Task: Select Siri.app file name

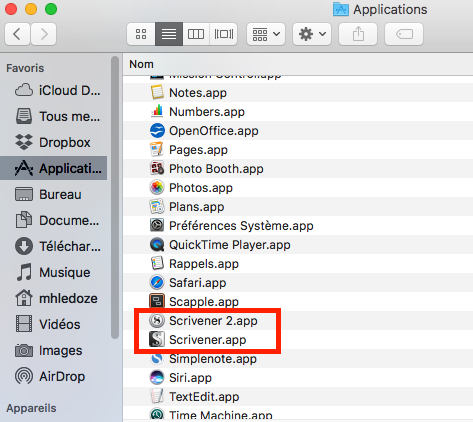Action: pos(190,378)
